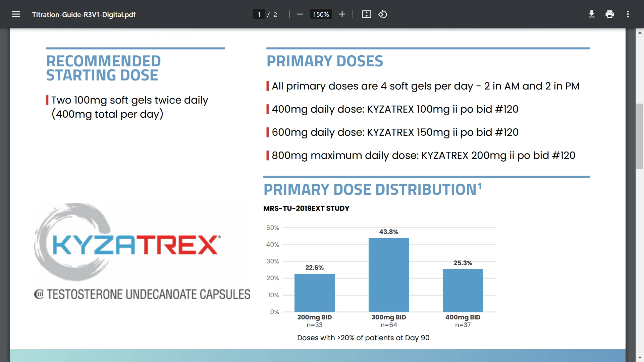Click the 200mg BID bar in chart
The image size is (644, 362).
[x=315, y=293]
